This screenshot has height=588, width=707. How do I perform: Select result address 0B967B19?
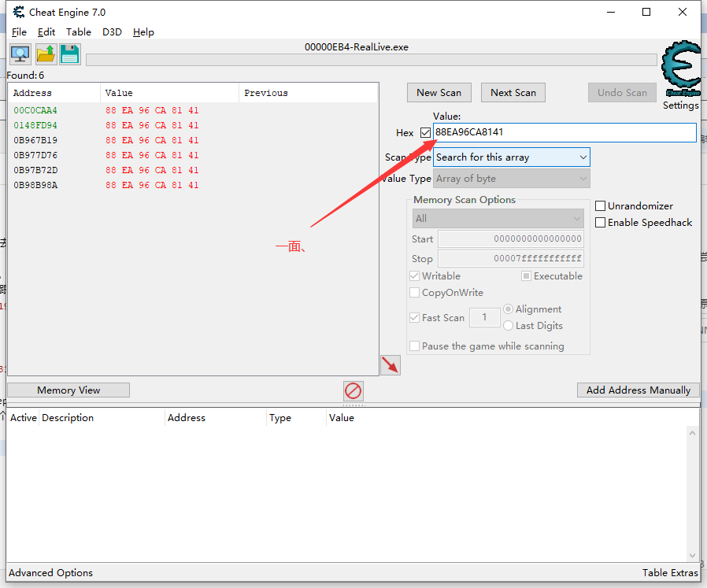pos(35,140)
